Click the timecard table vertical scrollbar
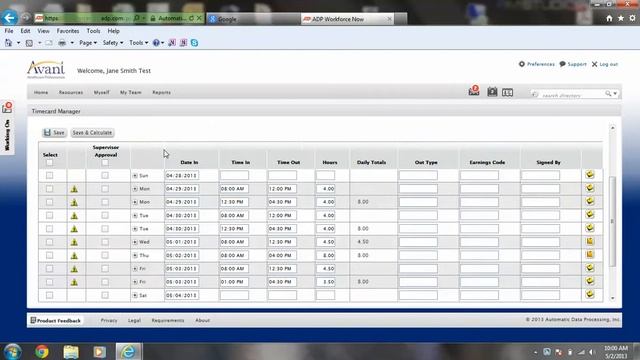Image resolution: width=640 pixels, height=360 pixels. pyautogui.click(x=612, y=221)
